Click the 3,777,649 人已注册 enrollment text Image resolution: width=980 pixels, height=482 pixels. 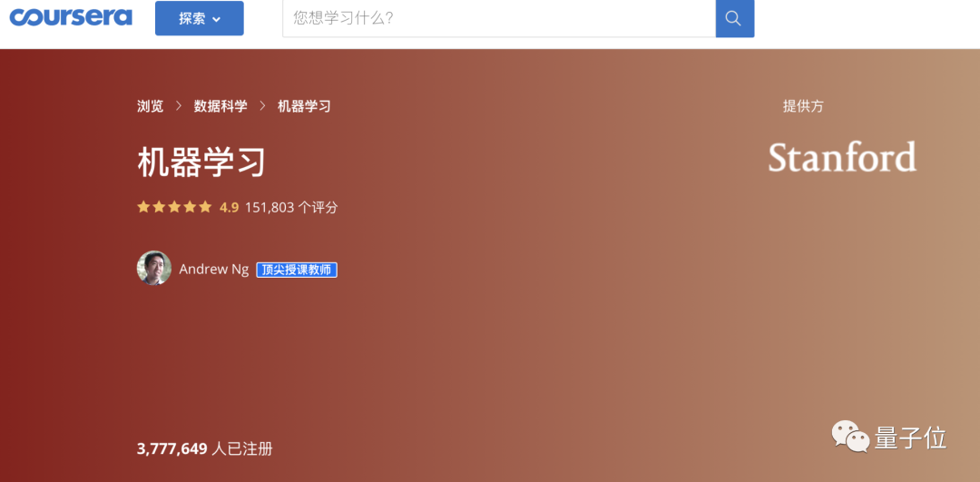(204, 448)
